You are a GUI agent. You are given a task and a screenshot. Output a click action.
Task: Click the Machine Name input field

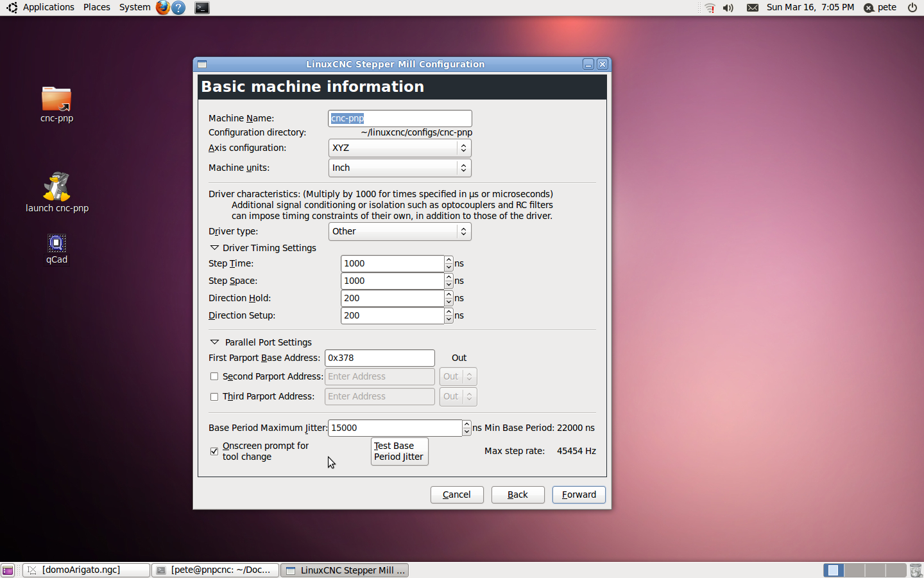coord(400,118)
